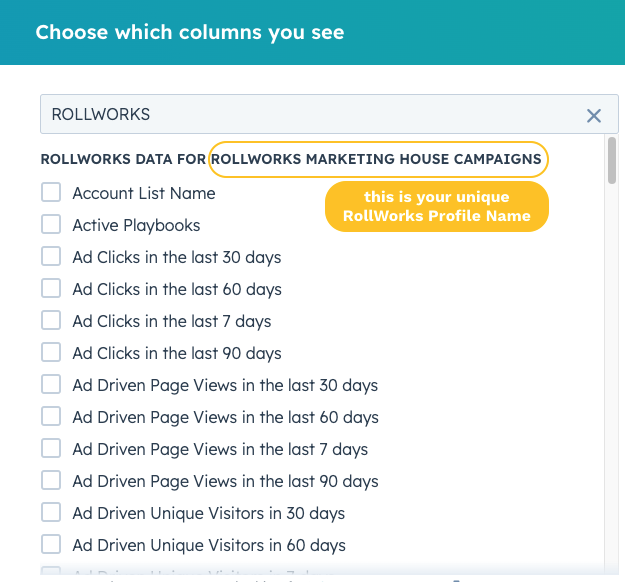This screenshot has height=582, width=625.
Task: Tick Ad Driven Page Views last 60 days
Action: click(51, 417)
